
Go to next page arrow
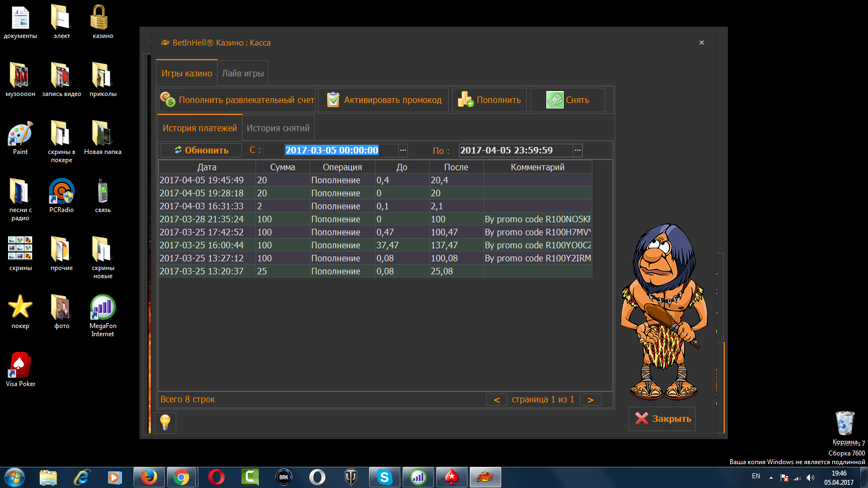(590, 400)
